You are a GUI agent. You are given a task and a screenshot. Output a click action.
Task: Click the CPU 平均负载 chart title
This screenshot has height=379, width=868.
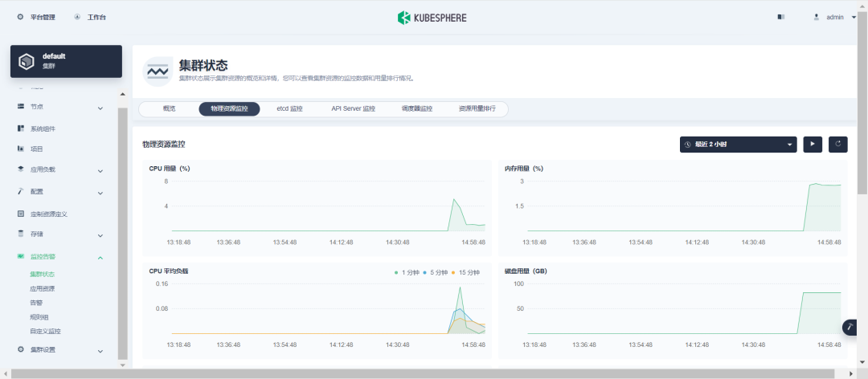pyautogui.click(x=169, y=271)
